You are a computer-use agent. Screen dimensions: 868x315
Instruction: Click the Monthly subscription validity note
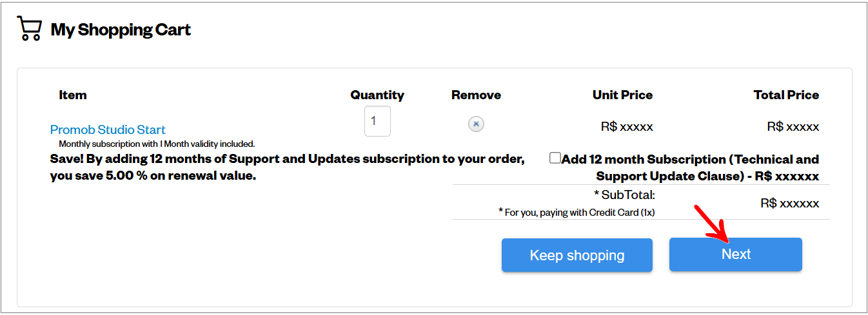pos(157,144)
